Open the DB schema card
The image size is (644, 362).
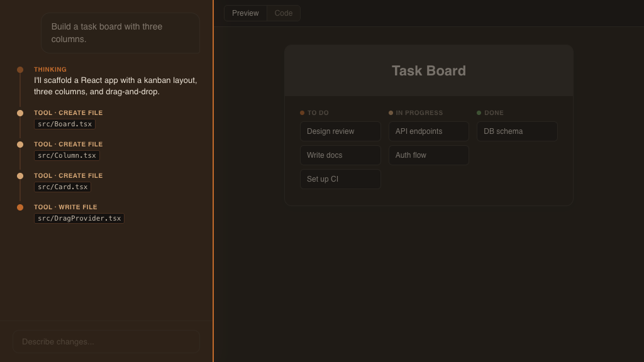(x=517, y=131)
